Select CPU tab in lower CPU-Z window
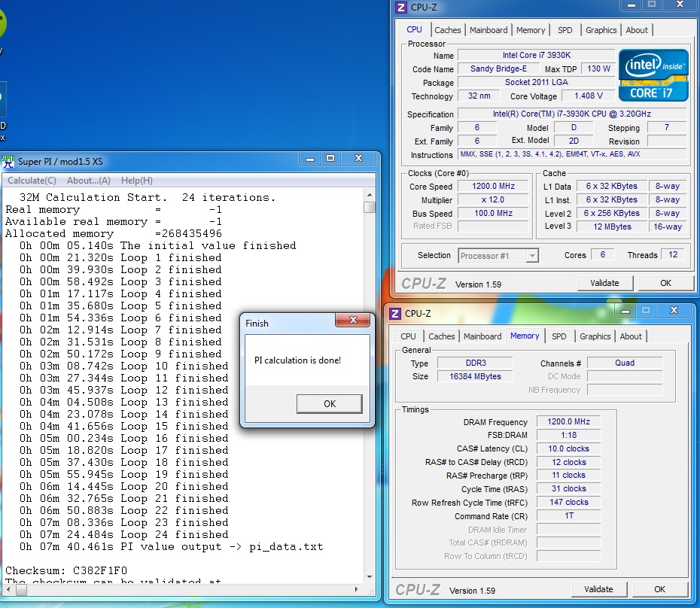Screen dimensions: 700x608 [408, 336]
